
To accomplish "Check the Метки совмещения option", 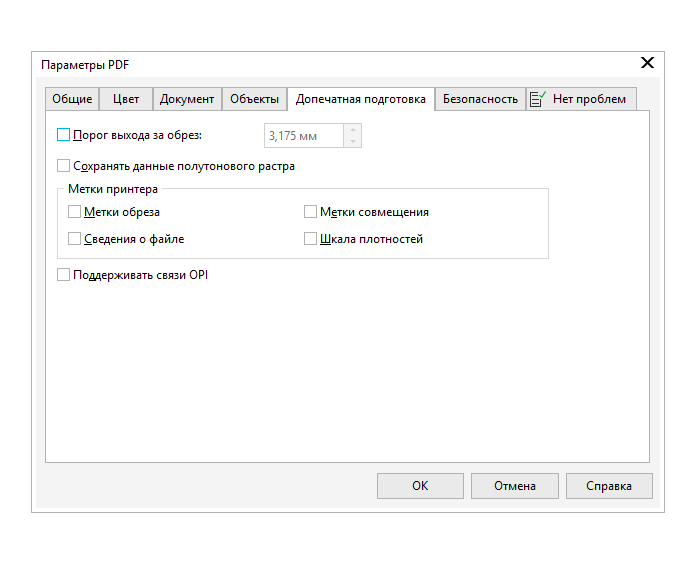I will [x=311, y=212].
